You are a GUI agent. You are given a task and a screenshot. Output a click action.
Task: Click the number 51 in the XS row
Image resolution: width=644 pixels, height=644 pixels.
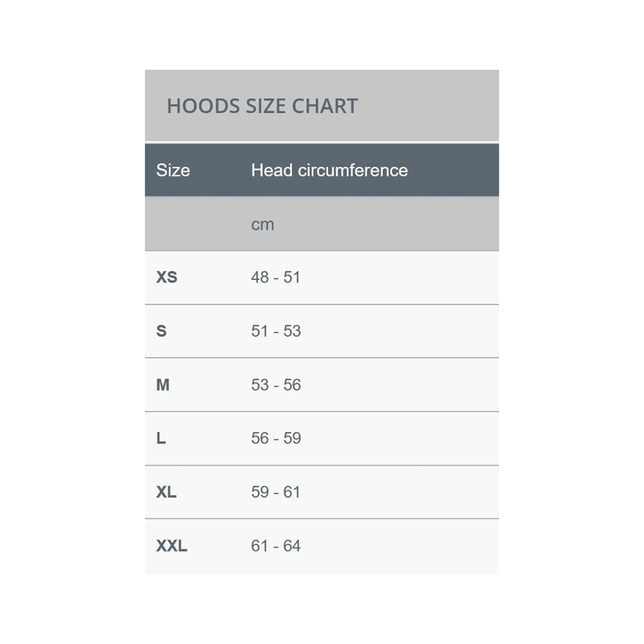pos(292,278)
